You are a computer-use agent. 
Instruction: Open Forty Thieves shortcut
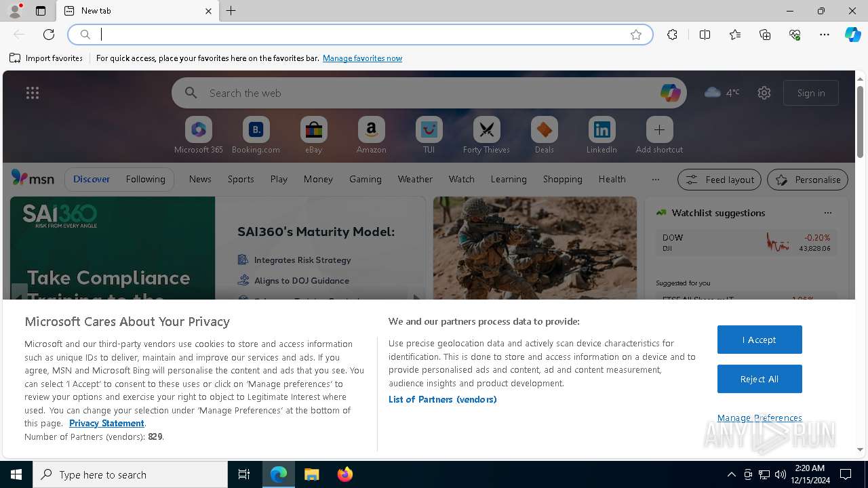tap(486, 135)
